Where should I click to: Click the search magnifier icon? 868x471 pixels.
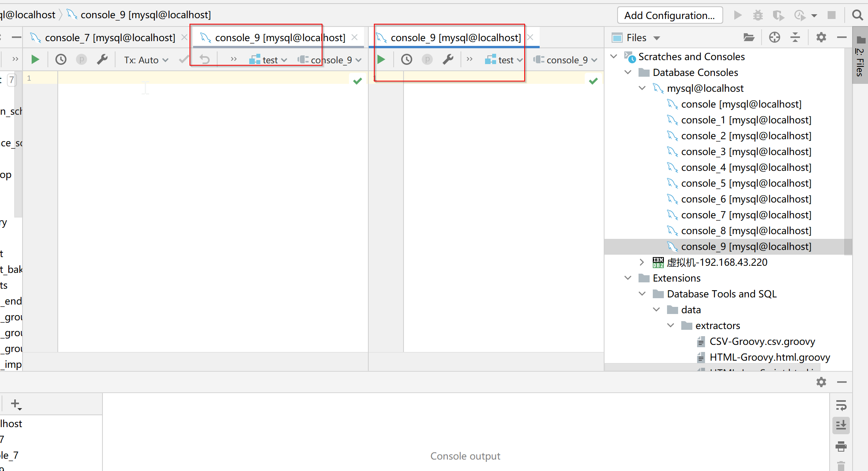(x=857, y=15)
